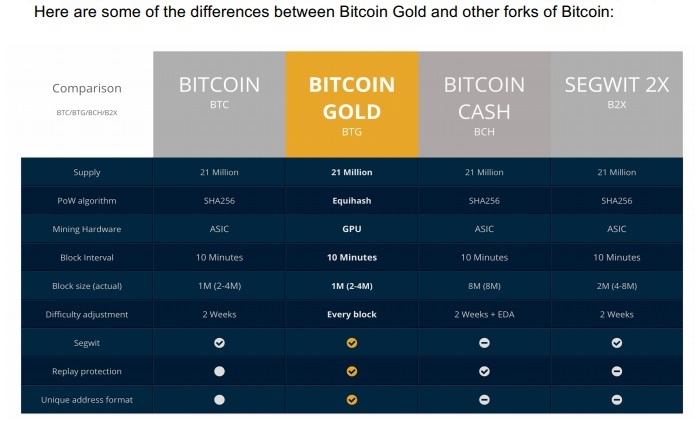Viewport: 700px width, 424px height.
Task: Click the Equihash cell under Bitcoin Gold
Action: tap(352, 201)
